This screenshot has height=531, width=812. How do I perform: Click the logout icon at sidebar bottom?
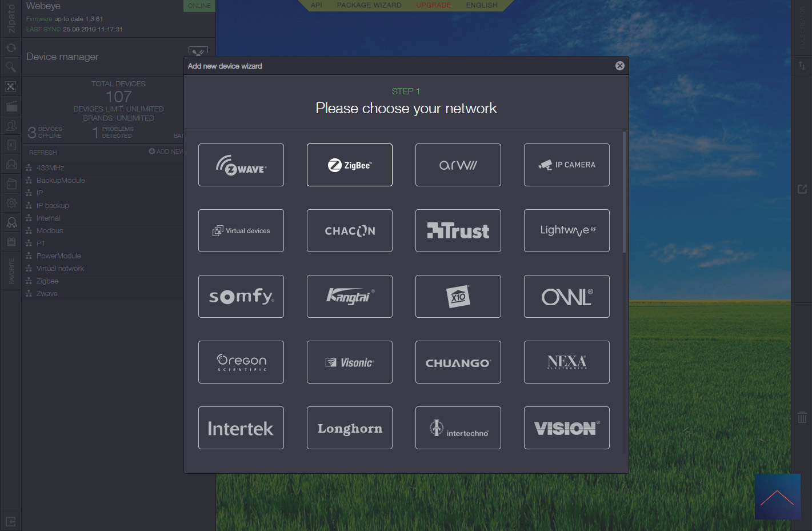coord(11,521)
